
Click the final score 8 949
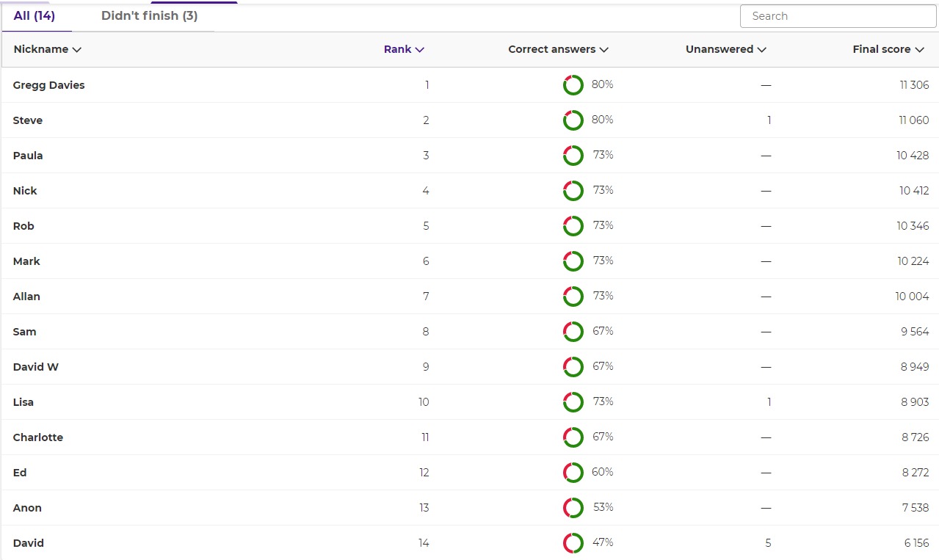coord(915,367)
